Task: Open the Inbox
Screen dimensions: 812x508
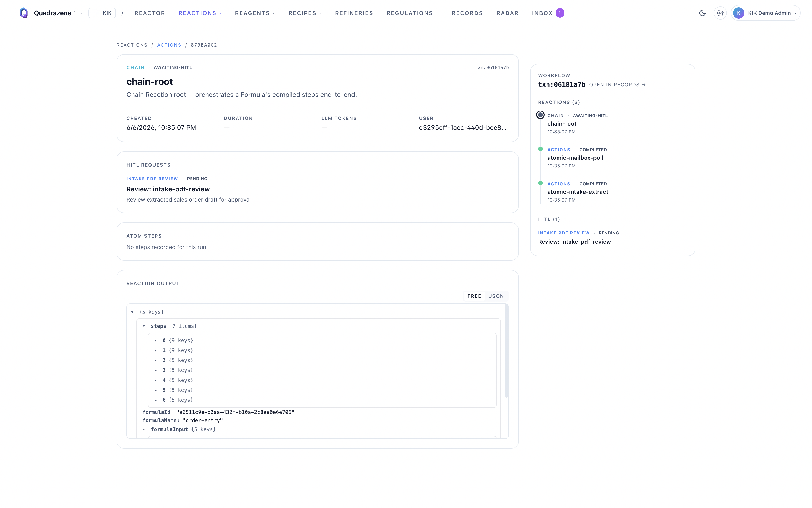Action: pyautogui.click(x=542, y=13)
